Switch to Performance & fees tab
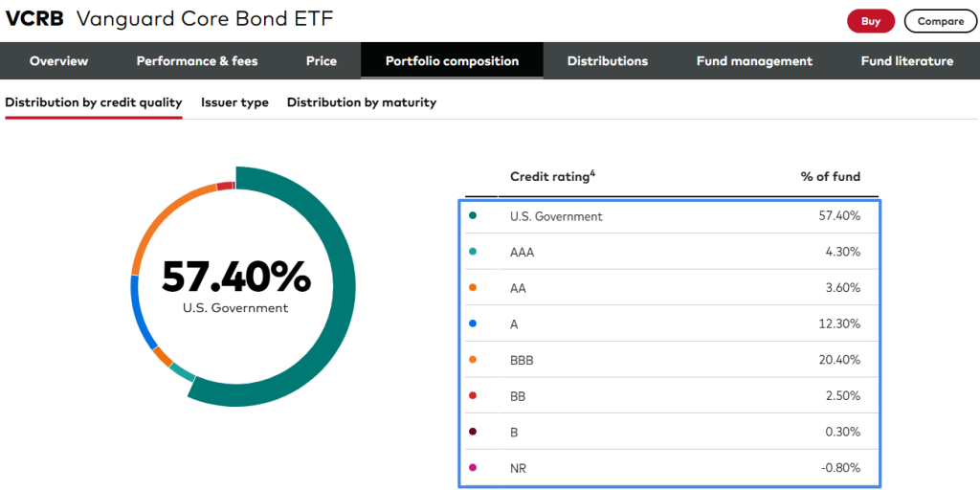Screen dimensions: 980x490 (x=197, y=61)
